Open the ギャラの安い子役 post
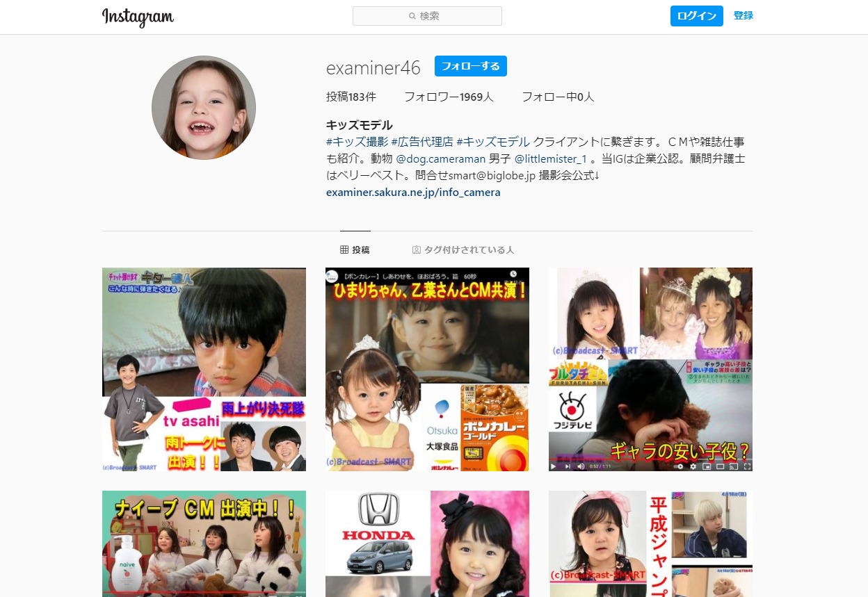The height and width of the screenshot is (597, 868). 650,369
